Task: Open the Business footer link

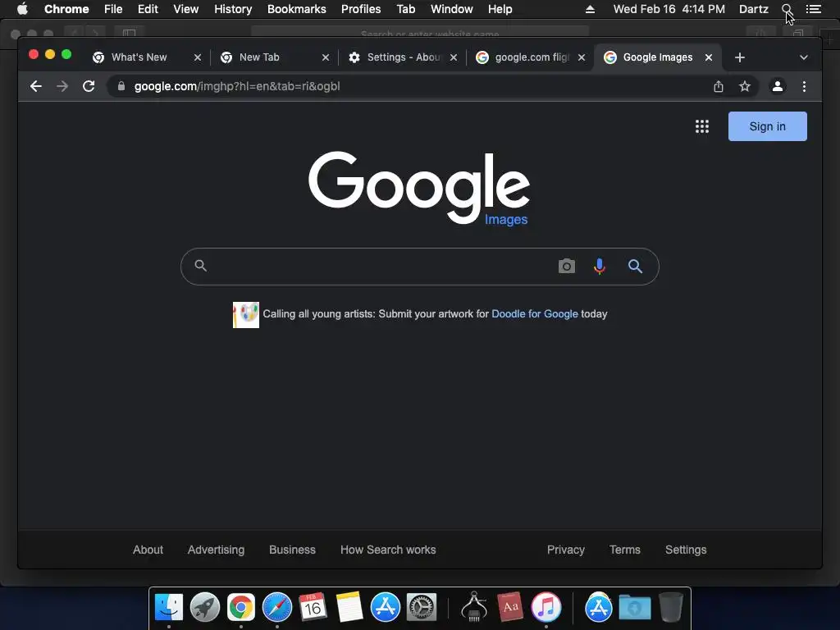Action: point(292,550)
